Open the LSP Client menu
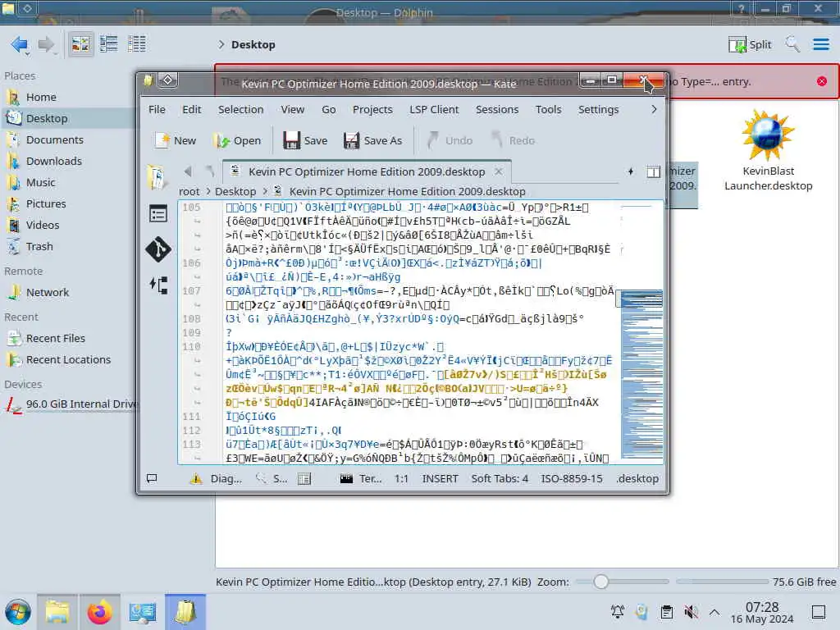 pyautogui.click(x=434, y=109)
